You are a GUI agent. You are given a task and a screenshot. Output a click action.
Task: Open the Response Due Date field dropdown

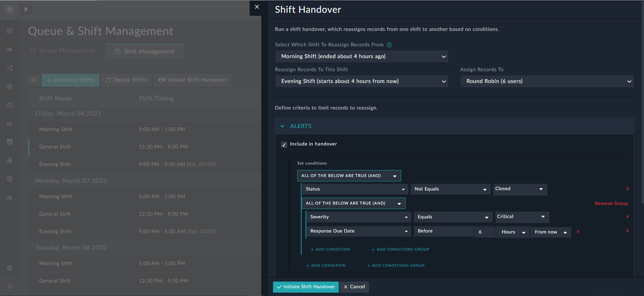pos(359,231)
